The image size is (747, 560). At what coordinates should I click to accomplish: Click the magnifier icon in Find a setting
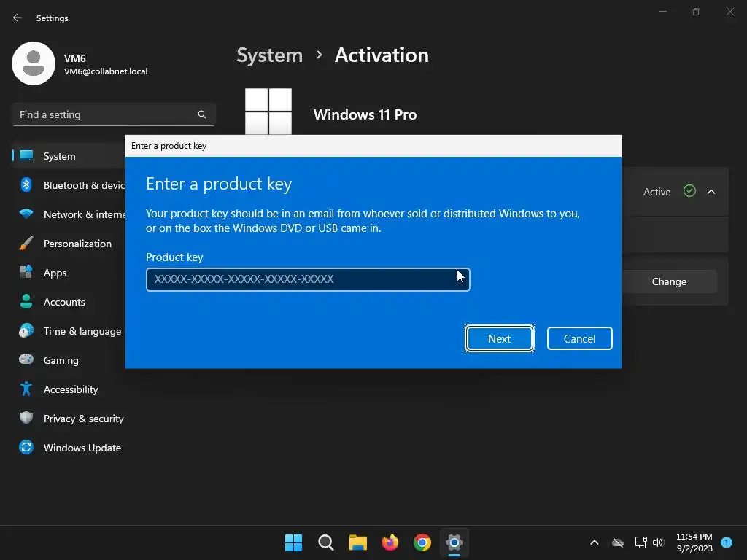pos(202,114)
